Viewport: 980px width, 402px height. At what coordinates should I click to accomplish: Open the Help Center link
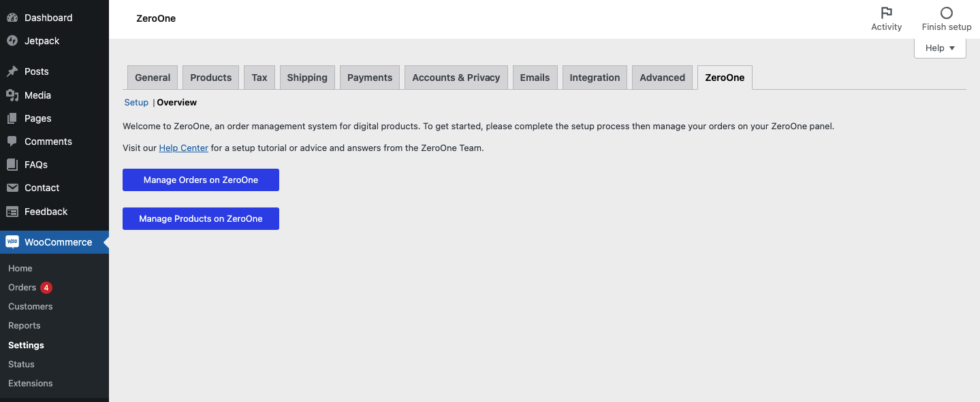(184, 148)
